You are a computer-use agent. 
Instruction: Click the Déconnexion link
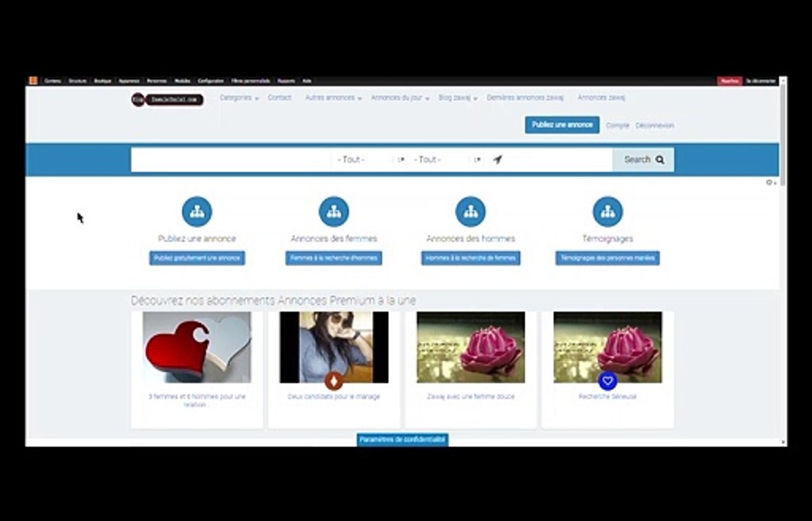pyautogui.click(x=654, y=125)
